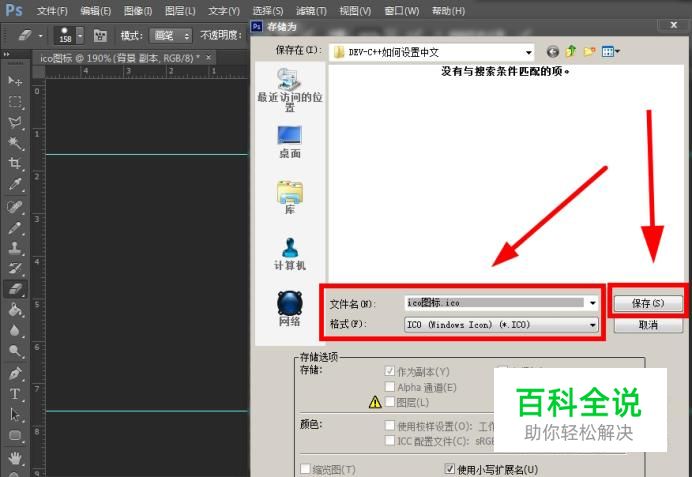Select the Pen tool
Image resolution: width=692 pixels, height=477 pixels.
coord(15,374)
